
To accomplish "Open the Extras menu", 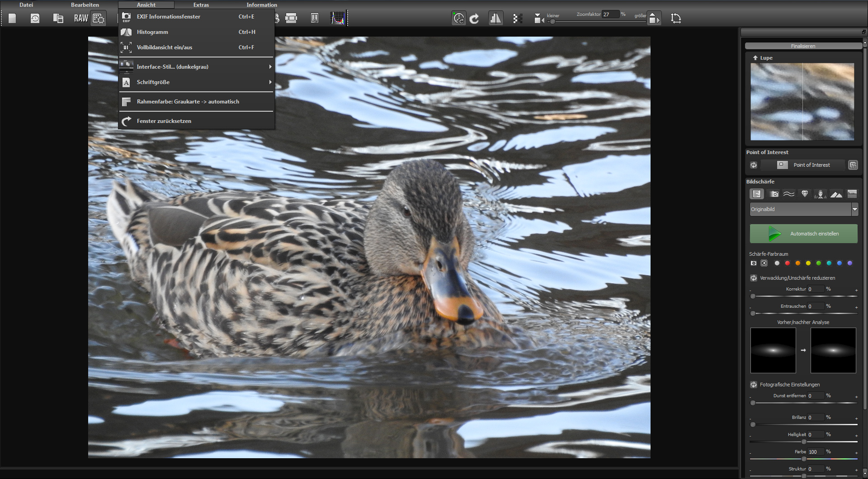I will pyautogui.click(x=201, y=5).
